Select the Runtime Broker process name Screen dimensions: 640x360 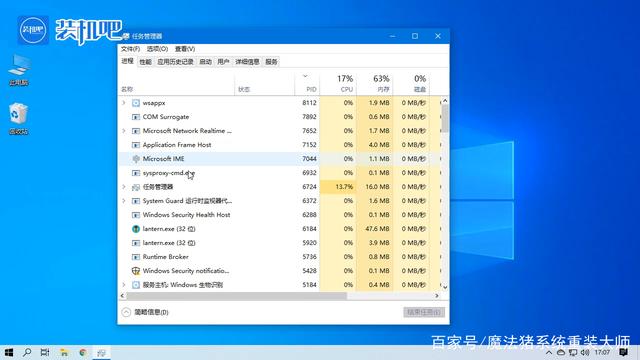click(x=166, y=257)
